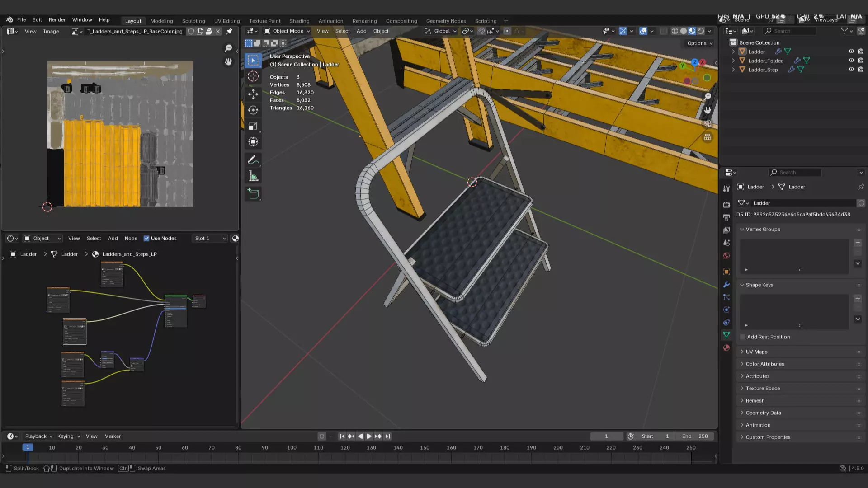This screenshot has width=868, height=488.
Task: Open the Material properties tab
Action: pyautogui.click(x=726, y=348)
